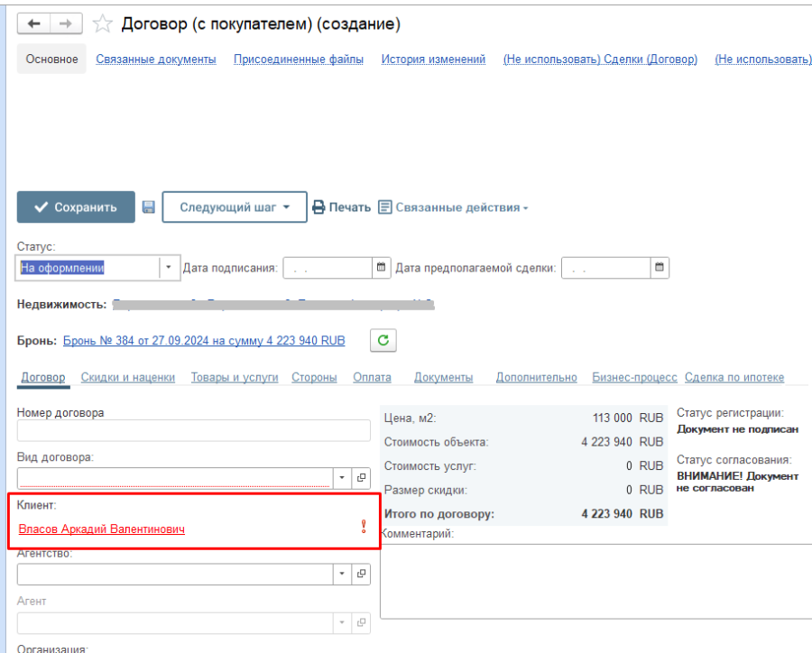Open the Вид договора record icon
Image resolution: width=812 pixels, height=653 pixels.
pyautogui.click(x=361, y=478)
